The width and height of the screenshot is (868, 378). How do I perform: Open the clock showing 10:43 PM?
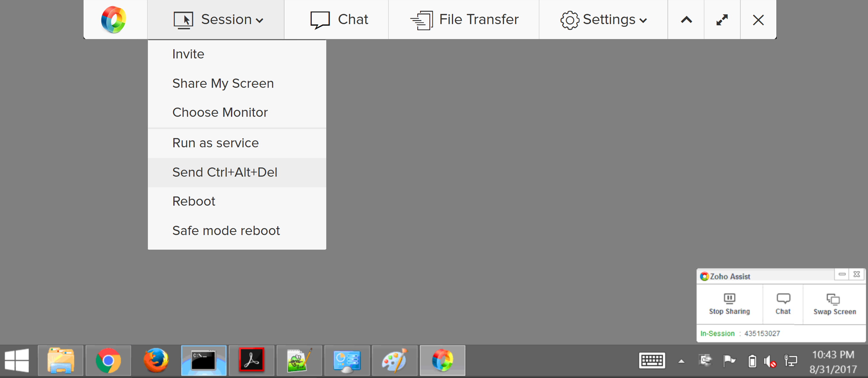[833, 362]
